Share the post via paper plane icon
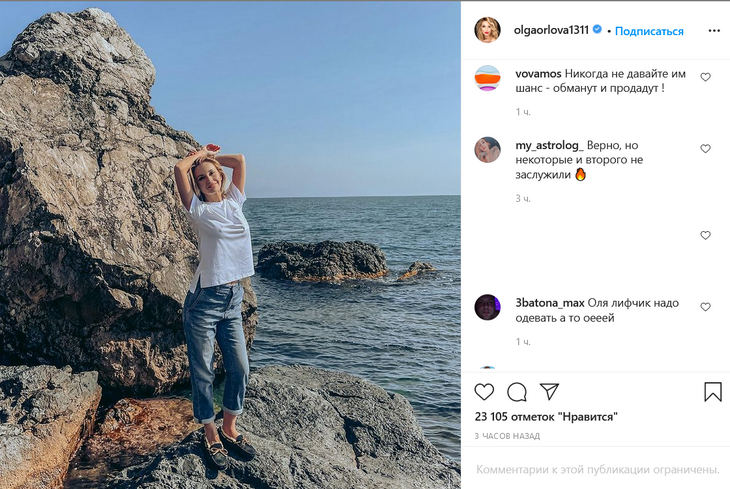Screen dimensions: 730x489 [549, 391]
